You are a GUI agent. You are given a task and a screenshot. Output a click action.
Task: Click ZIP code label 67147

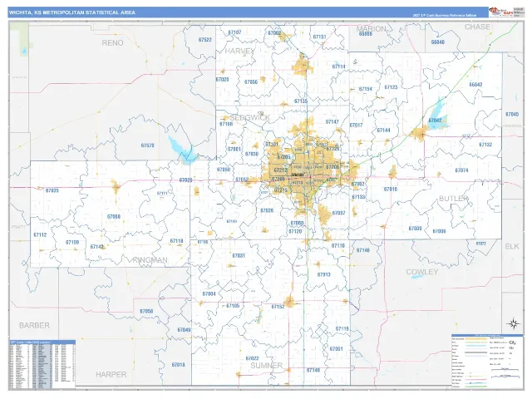(332, 122)
